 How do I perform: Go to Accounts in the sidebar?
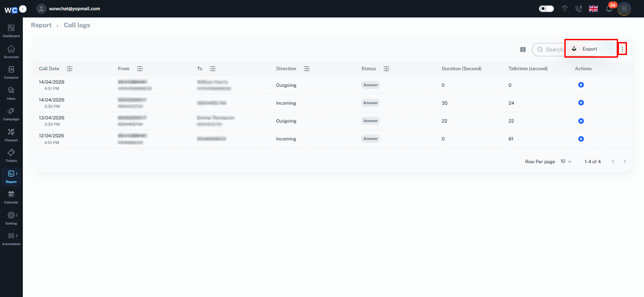click(11, 51)
